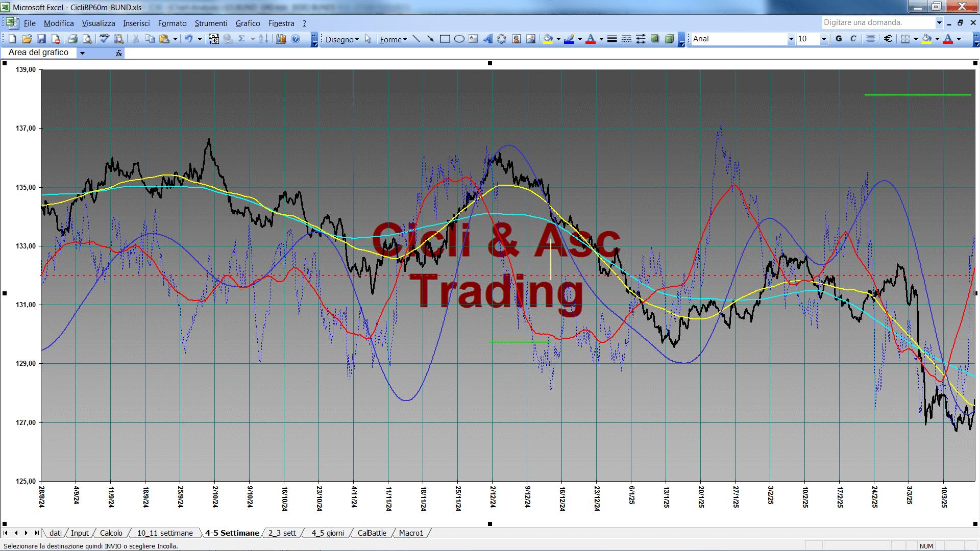Switch to the 10_11 settimane sheet tab

pyautogui.click(x=165, y=533)
